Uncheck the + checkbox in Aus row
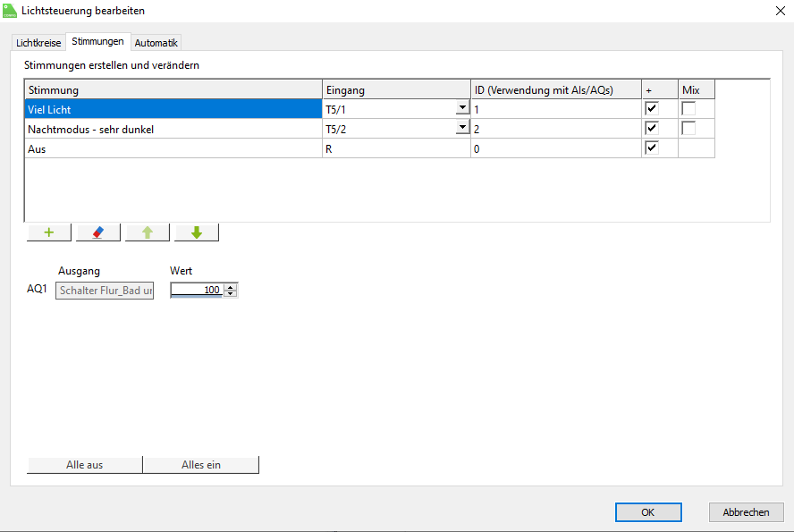This screenshot has width=794, height=532. pyautogui.click(x=652, y=148)
